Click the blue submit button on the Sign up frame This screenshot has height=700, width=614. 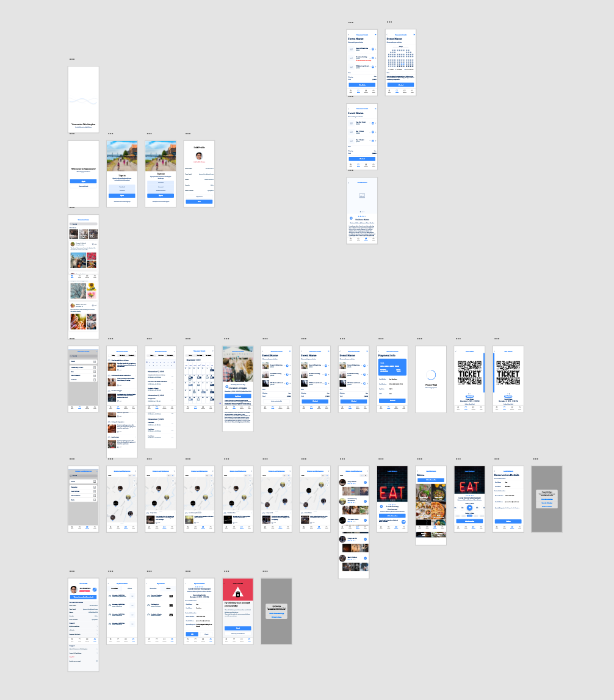point(161,195)
